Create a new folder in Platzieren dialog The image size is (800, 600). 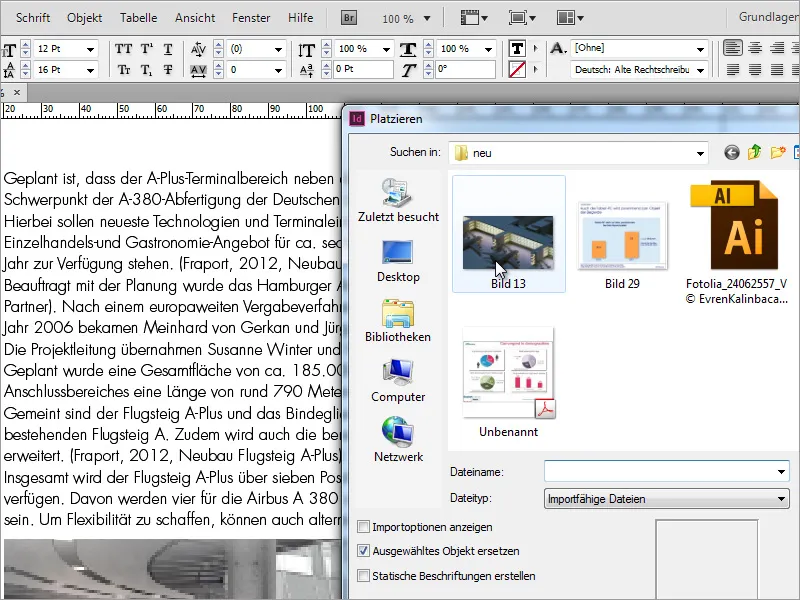[778, 152]
